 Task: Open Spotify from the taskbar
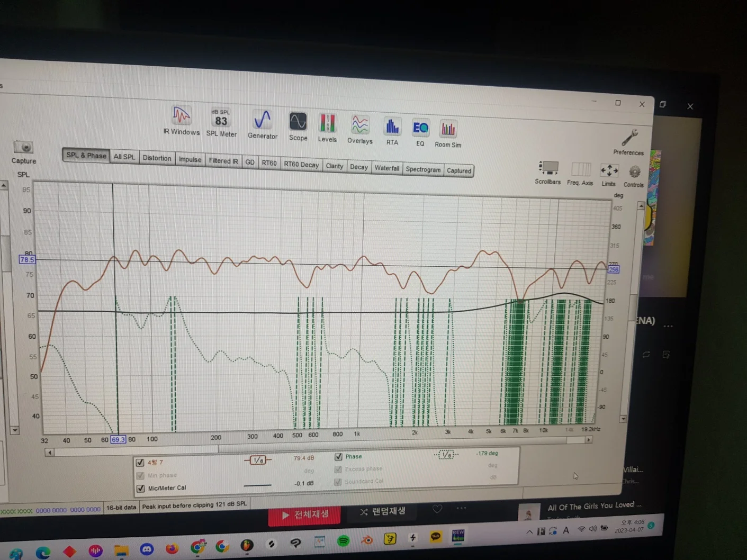(344, 541)
